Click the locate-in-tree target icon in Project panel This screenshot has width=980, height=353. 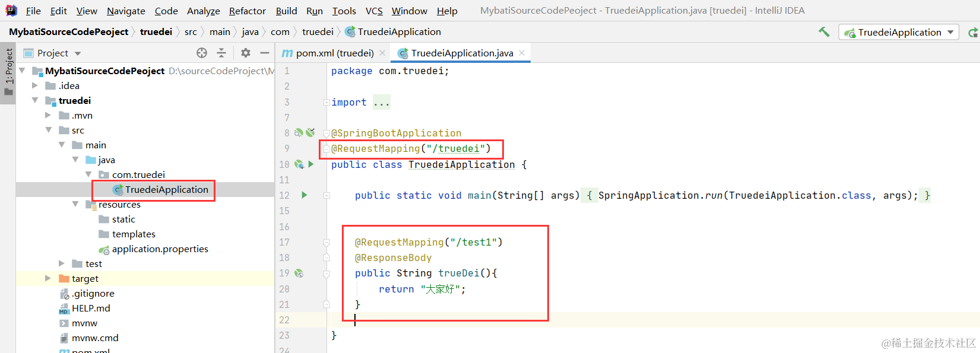202,53
